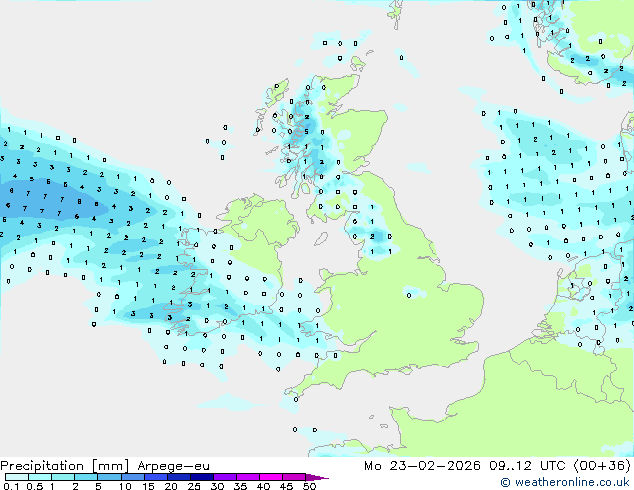
Task: Select the 'Arpege-eu' model name text
Action: pyautogui.click(x=173, y=466)
